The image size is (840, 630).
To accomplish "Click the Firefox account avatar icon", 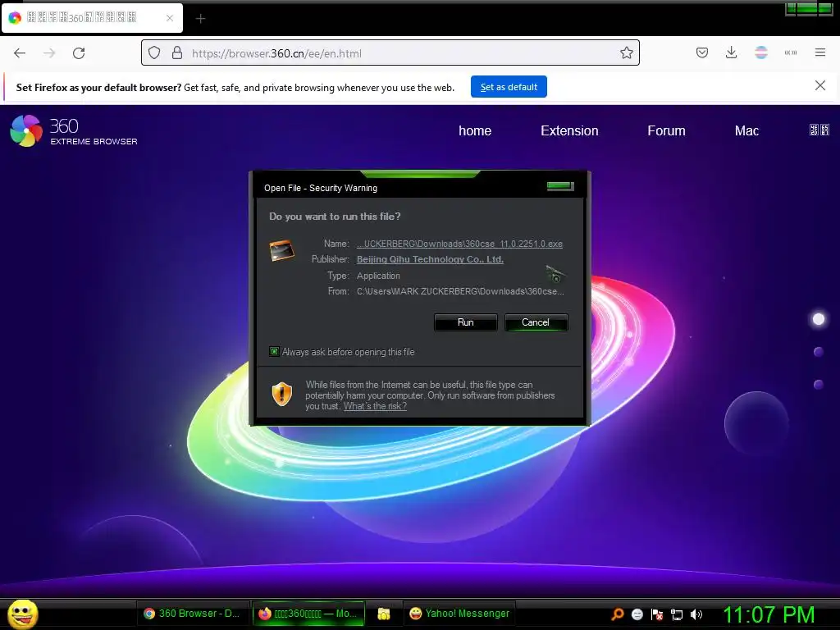I will (760, 52).
